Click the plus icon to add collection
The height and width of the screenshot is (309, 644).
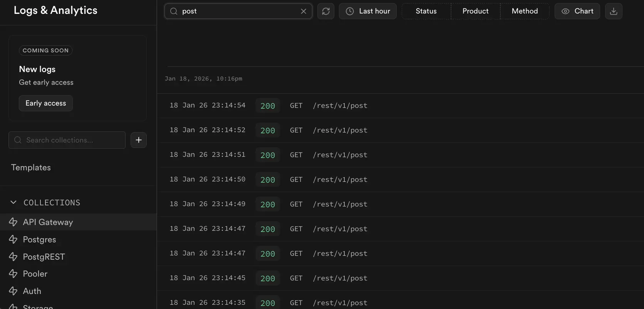139,140
